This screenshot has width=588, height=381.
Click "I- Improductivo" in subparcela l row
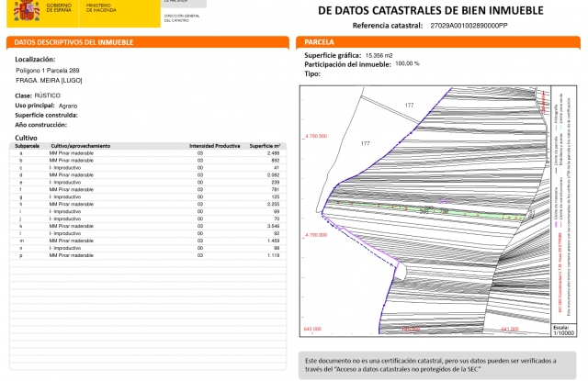[65, 233]
